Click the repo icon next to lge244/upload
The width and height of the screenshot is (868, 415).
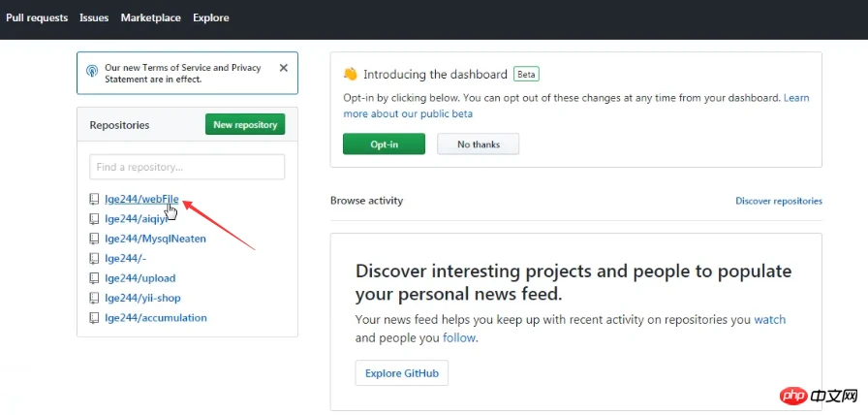[x=94, y=278]
